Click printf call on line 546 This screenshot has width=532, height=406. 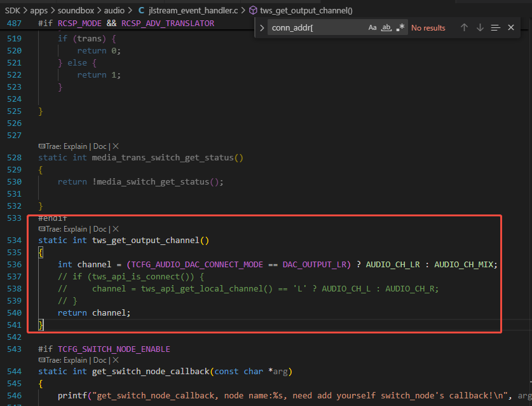(72, 395)
